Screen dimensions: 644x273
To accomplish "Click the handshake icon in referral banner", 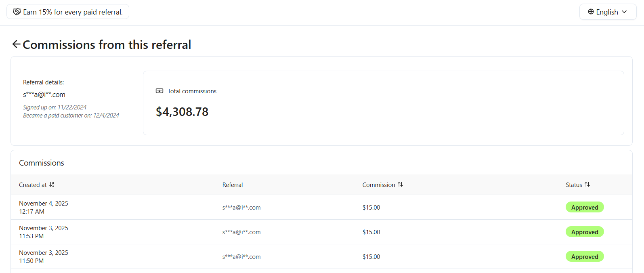I will (17, 12).
